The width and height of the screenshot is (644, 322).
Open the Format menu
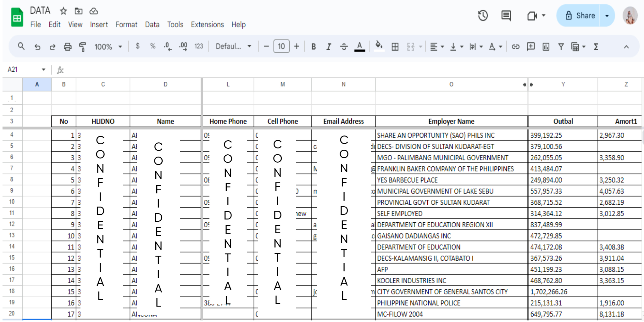pyautogui.click(x=126, y=25)
